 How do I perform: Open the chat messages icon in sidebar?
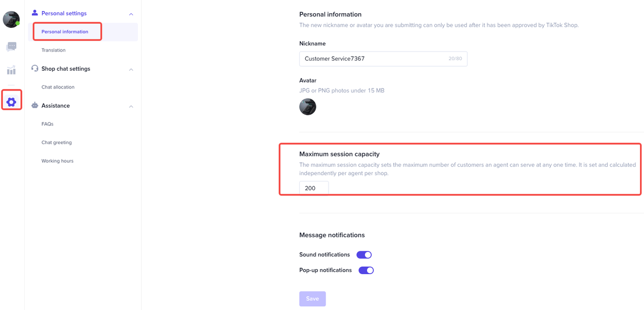(x=11, y=47)
